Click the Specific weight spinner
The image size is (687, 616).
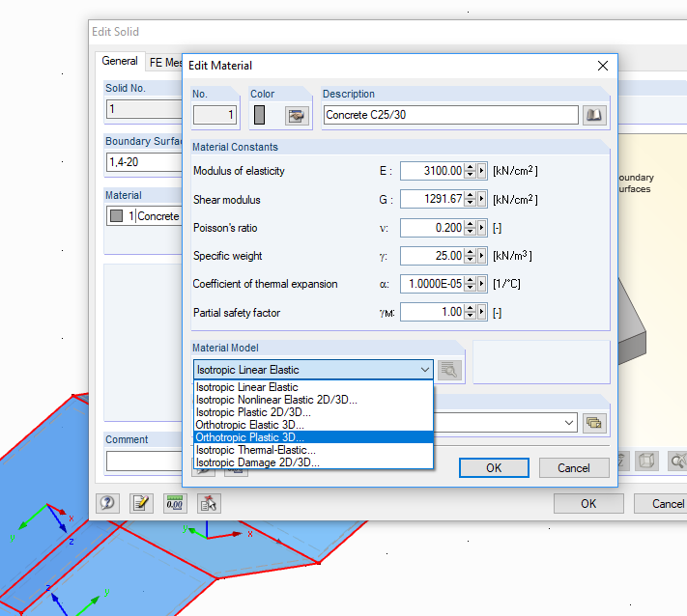(471, 256)
